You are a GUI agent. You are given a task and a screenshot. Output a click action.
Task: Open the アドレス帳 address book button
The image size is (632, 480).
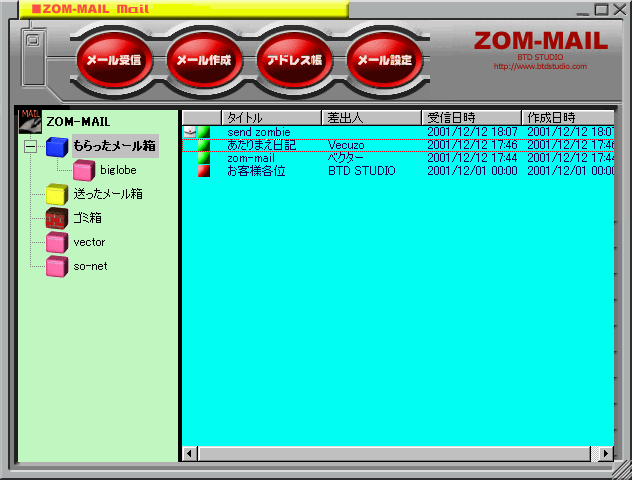pyautogui.click(x=295, y=60)
